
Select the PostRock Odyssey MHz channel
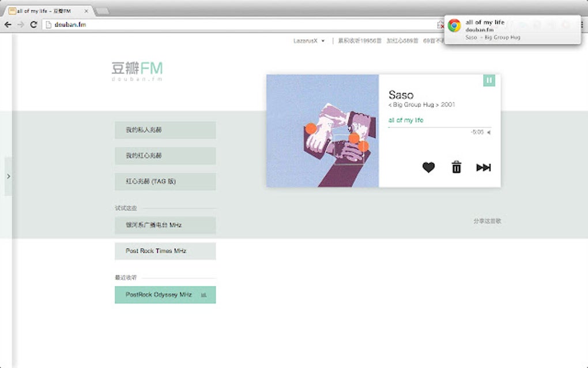point(165,295)
